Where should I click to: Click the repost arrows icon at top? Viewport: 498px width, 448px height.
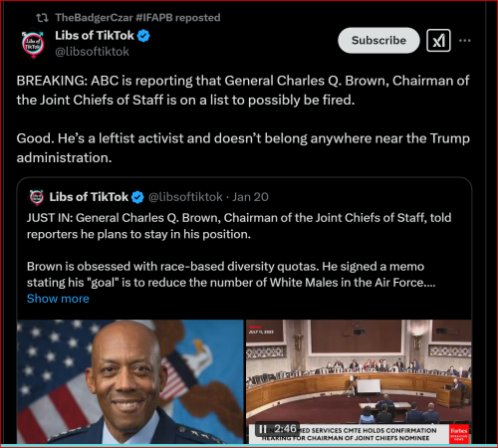click(x=42, y=18)
